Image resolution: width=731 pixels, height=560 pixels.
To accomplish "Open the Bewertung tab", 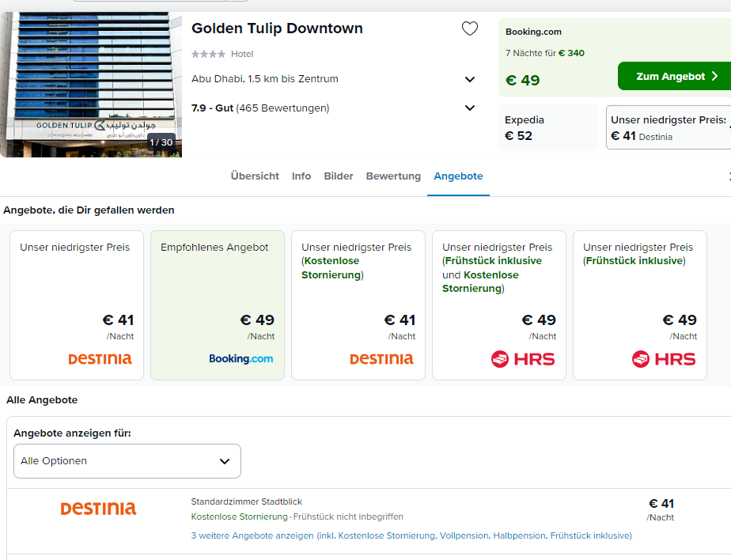I will tap(393, 176).
